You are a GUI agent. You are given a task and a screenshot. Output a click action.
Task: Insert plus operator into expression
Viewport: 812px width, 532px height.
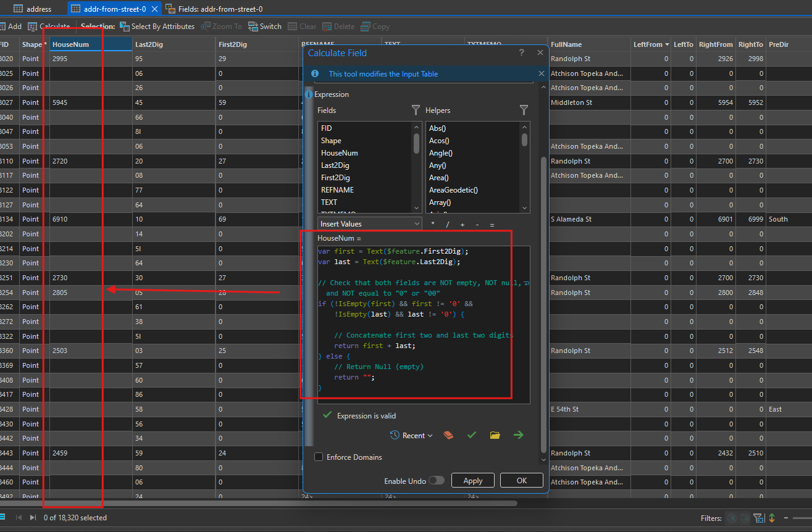click(x=463, y=225)
